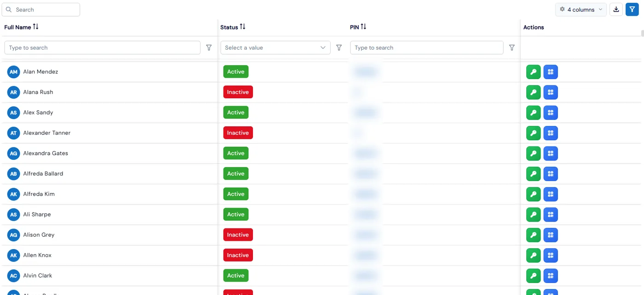Screen dimensions: 644x295
Task: Select the name Alana Rush
Action: [x=38, y=92]
